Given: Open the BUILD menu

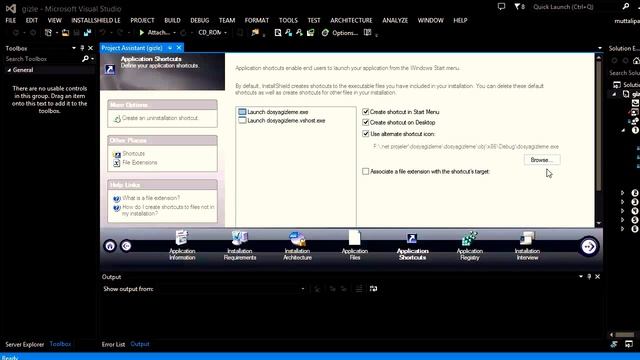Looking at the screenshot, I should [172, 20].
